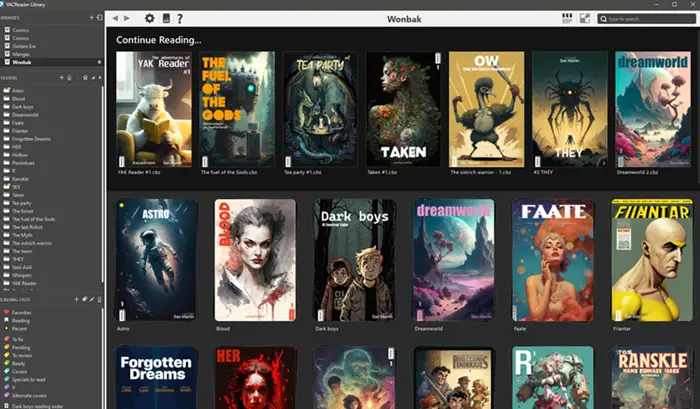
Task: Open Dreamworld 2.cbz cover in Continue Reading
Action: coord(653,109)
